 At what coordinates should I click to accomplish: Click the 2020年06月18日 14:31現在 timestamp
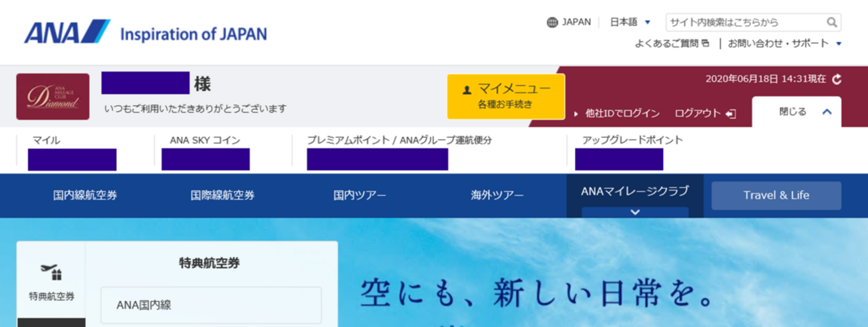[766, 79]
